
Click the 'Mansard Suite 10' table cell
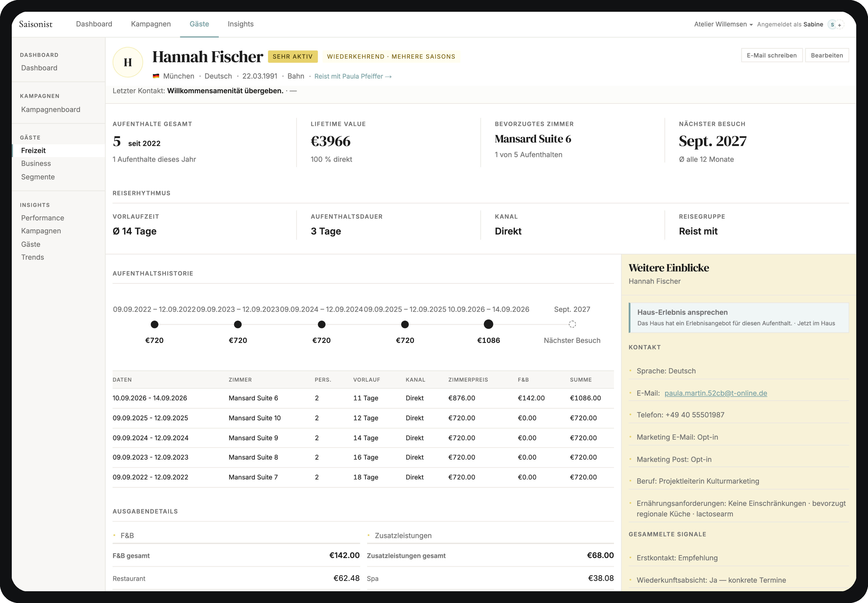click(255, 418)
